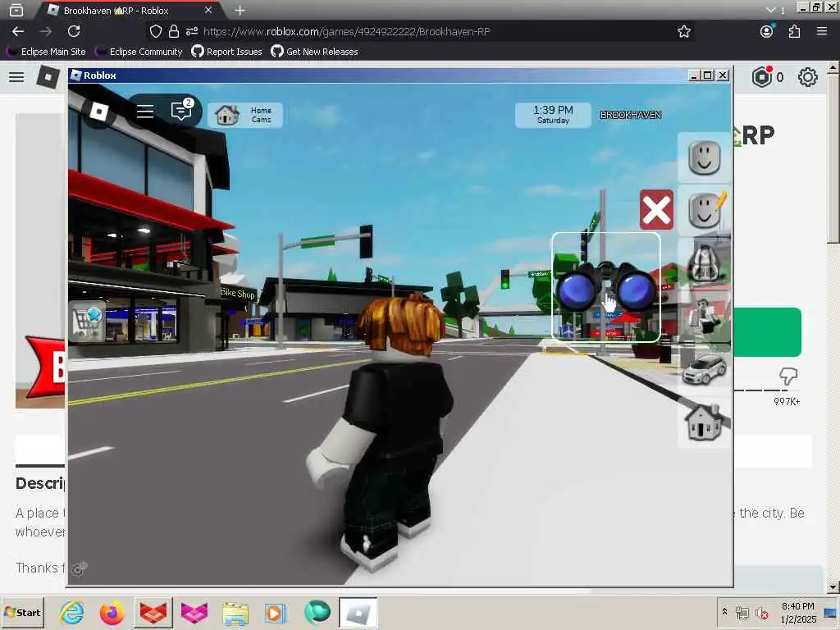This screenshot has width=840, height=630.
Task: Open Eclipse Main Site bookmark
Action: click(x=47, y=52)
